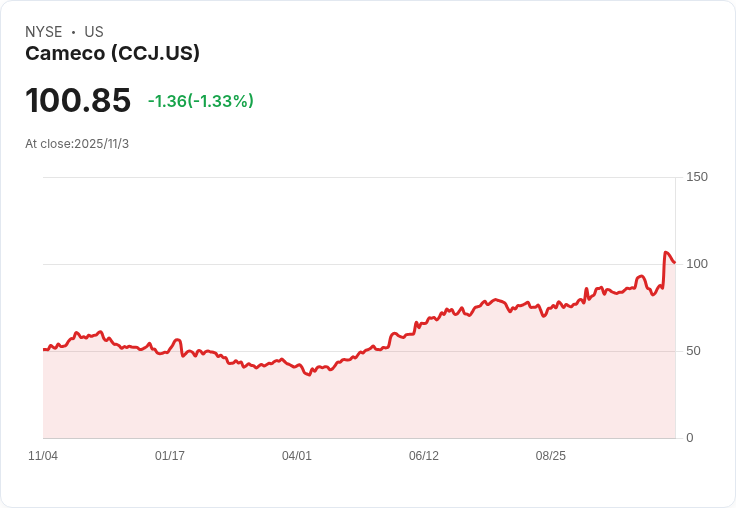Select the 08/25 date on x-axis
736x508 pixels.
pos(551,456)
